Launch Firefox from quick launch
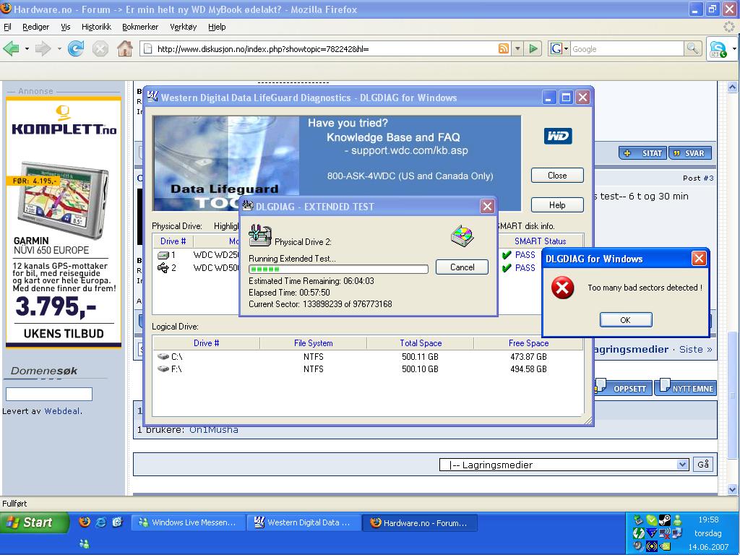Screen dimensions: 740x560 85,522
